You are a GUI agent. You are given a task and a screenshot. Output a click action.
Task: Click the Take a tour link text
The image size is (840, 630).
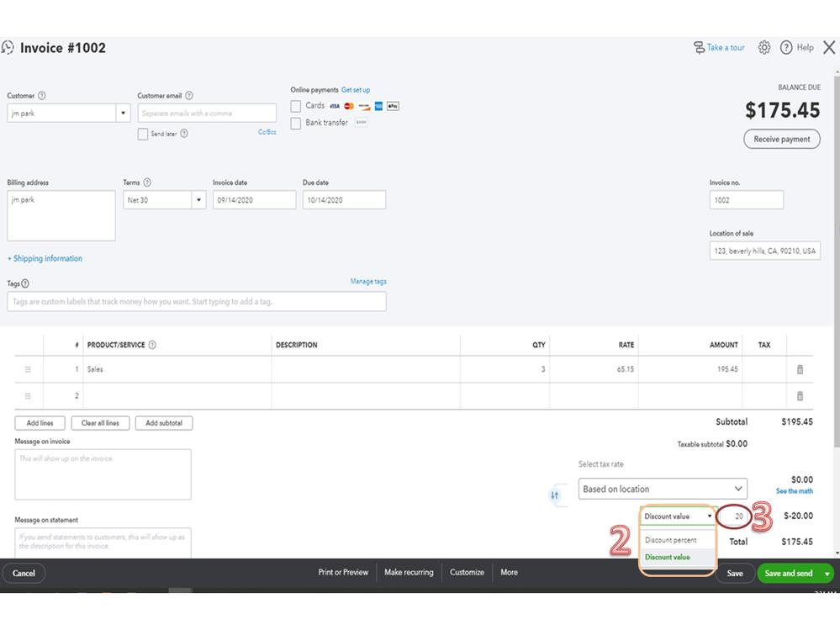click(x=726, y=48)
